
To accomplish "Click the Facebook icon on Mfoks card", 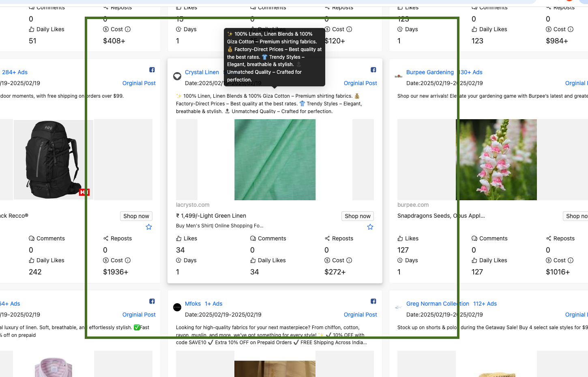I will point(373,301).
